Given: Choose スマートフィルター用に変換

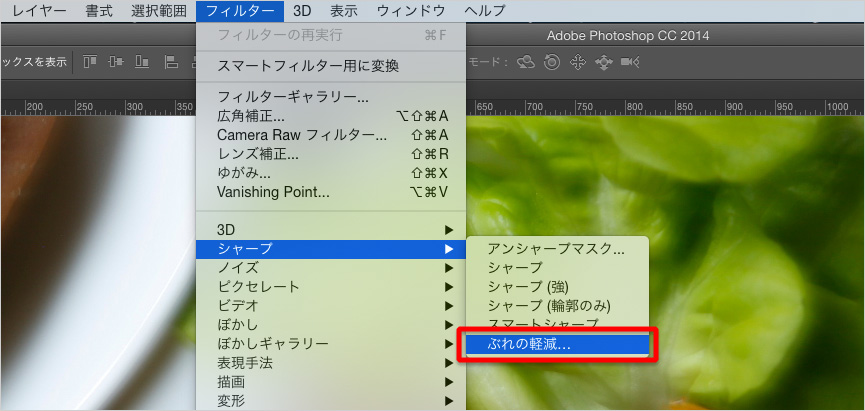Looking at the screenshot, I should [x=331, y=67].
